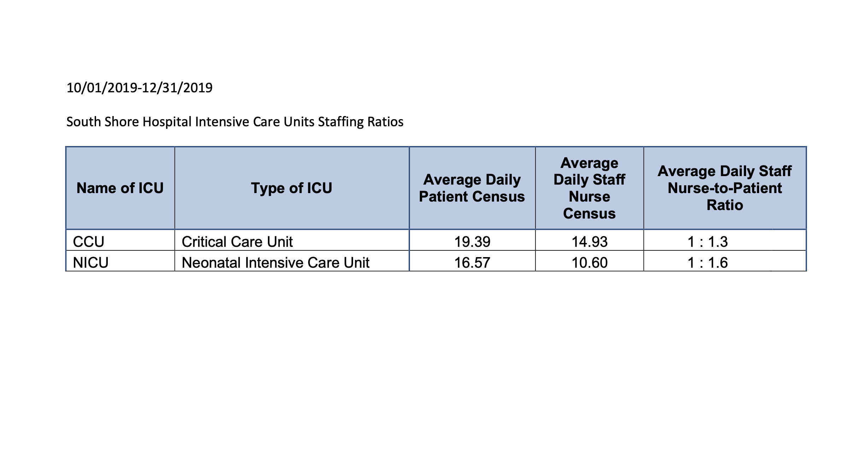Image resolution: width=868 pixels, height=476 pixels.
Task: Select the Type of ICU header cell
Action: point(292,188)
